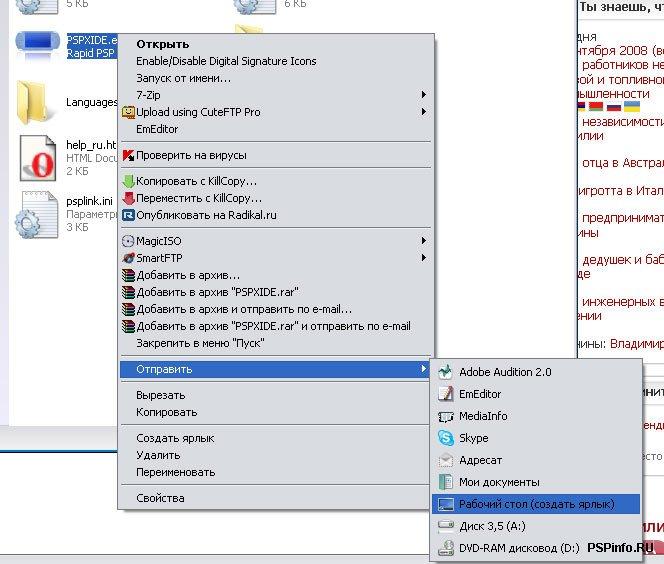Screen dimensions: 664x564
Task: Select the MediaInfo icon in submenu
Action: click(446, 416)
